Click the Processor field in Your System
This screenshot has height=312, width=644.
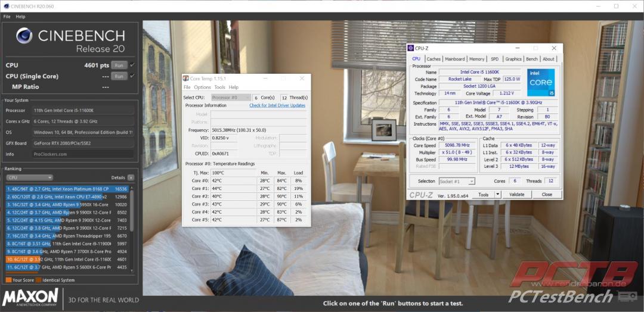[82, 110]
